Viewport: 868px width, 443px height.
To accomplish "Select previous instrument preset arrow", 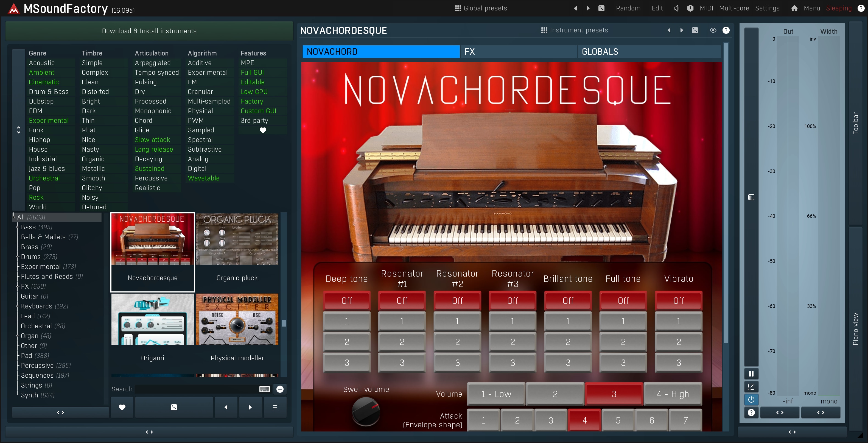I will point(669,30).
